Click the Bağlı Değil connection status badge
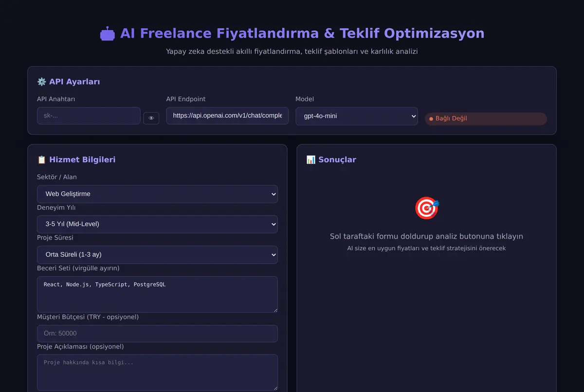The image size is (584, 392). 486,119
